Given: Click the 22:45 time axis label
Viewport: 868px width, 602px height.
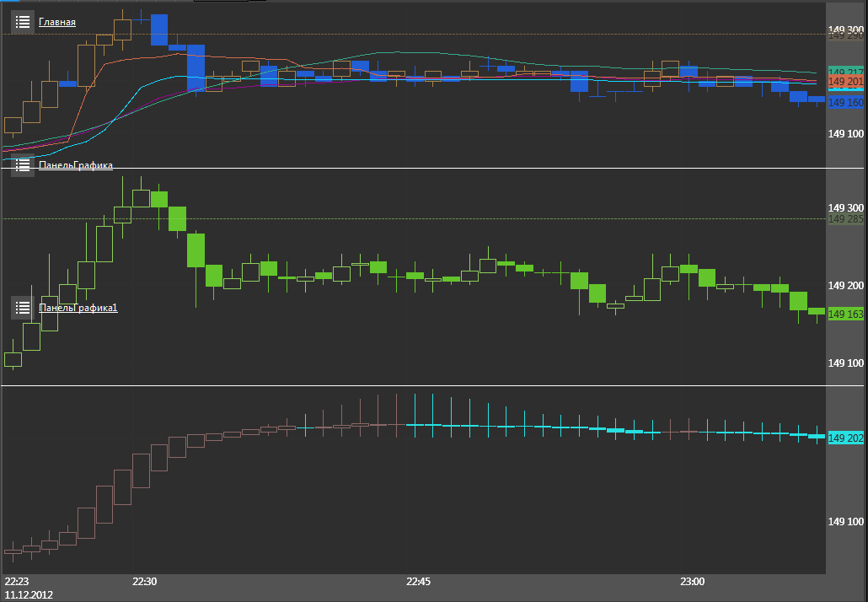Looking at the screenshot, I should 419,581.
